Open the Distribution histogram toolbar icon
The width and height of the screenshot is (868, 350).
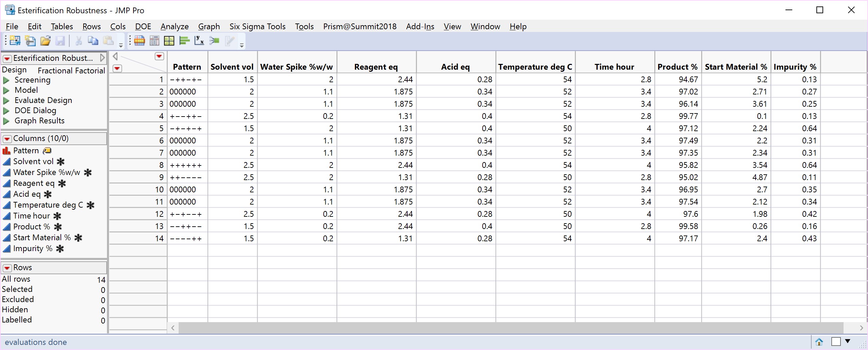(184, 41)
